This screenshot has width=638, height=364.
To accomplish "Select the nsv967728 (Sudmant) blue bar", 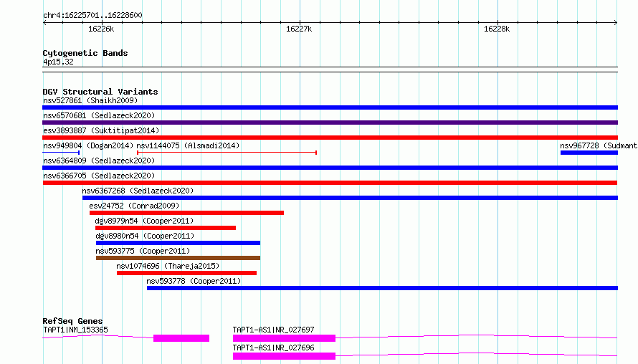I will coord(589,153).
